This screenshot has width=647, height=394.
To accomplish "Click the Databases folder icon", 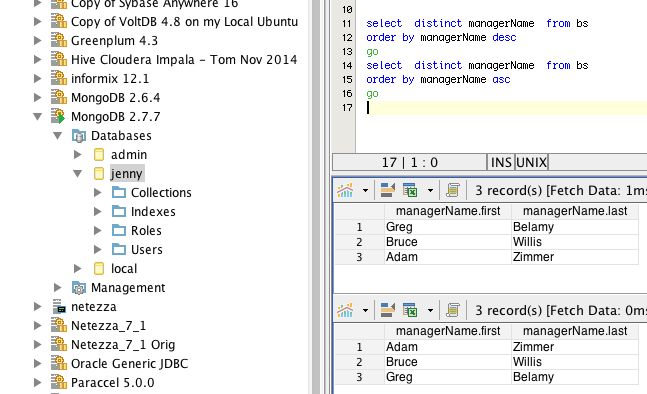I will click(x=79, y=135).
